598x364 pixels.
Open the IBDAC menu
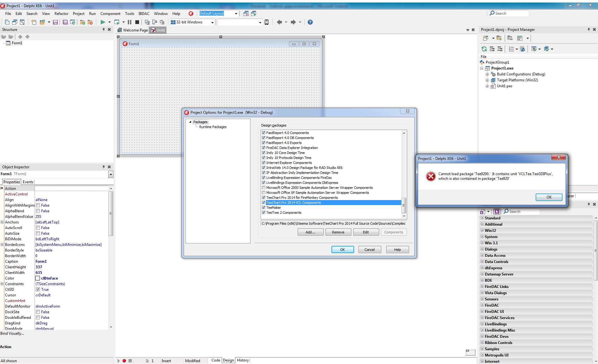pyautogui.click(x=144, y=13)
